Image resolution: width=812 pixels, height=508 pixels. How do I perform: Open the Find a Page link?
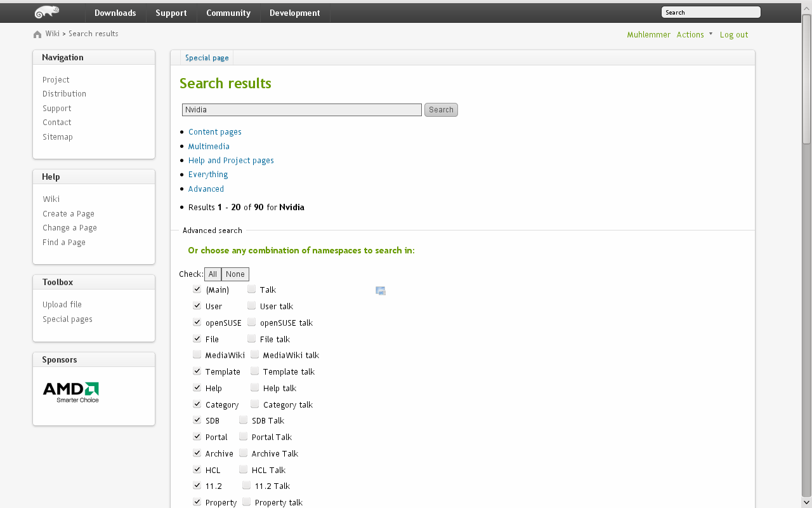64,243
